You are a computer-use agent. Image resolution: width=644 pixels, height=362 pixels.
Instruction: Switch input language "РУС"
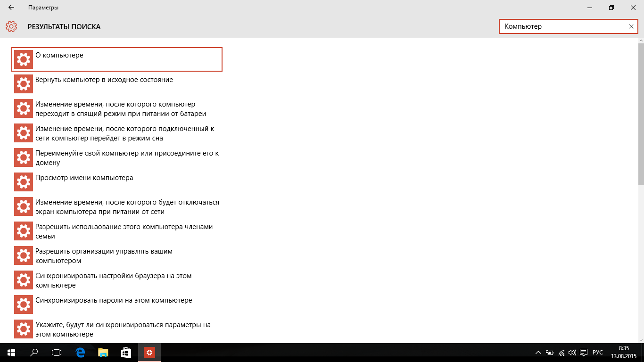[598, 353]
